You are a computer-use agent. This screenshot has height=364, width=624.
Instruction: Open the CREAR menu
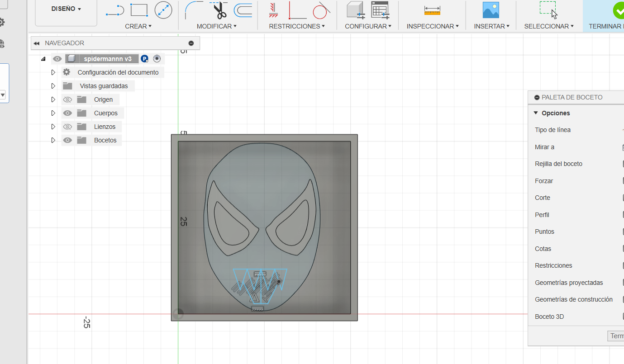point(138,26)
